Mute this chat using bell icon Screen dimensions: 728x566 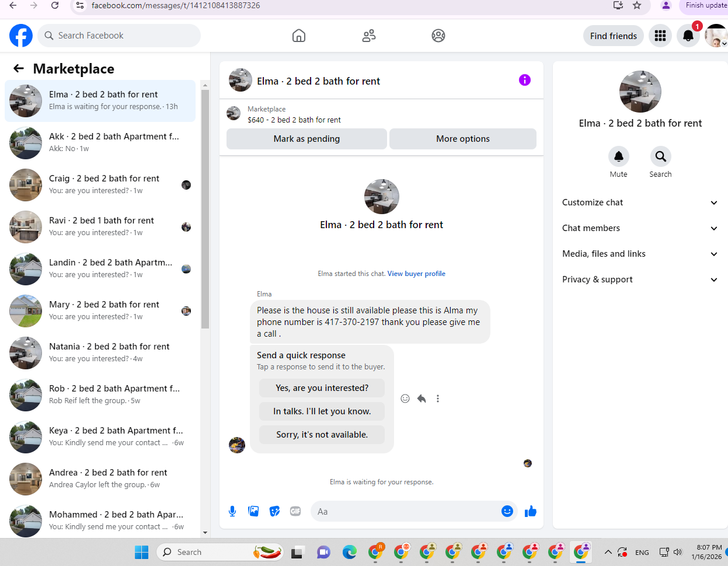[619, 156]
